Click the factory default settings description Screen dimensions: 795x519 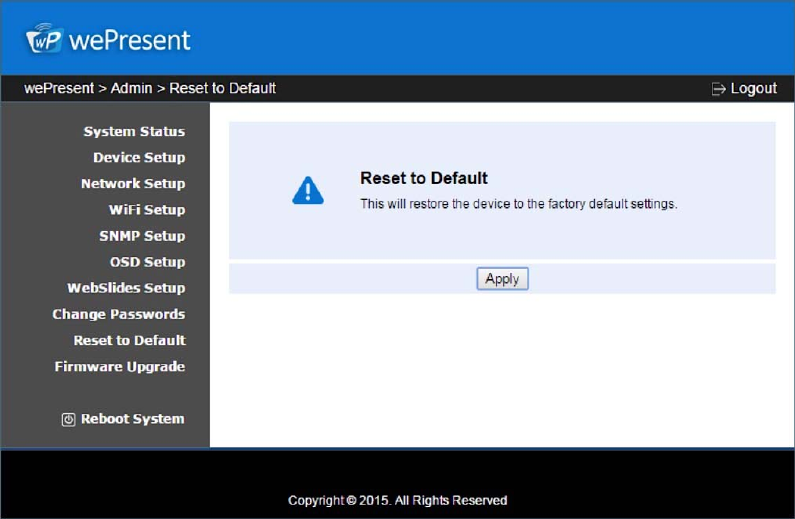[519, 204]
